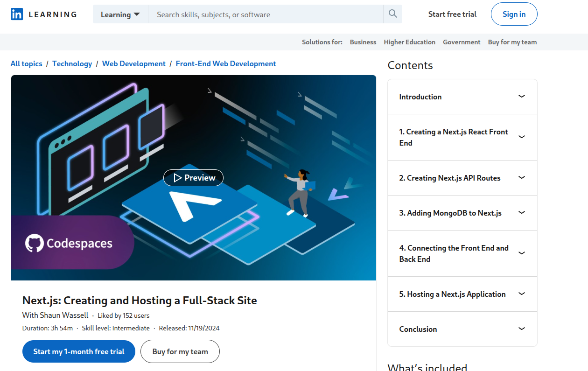Image resolution: width=588 pixels, height=371 pixels.
Task: Open the Higher Education solutions link
Action: [x=409, y=42]
